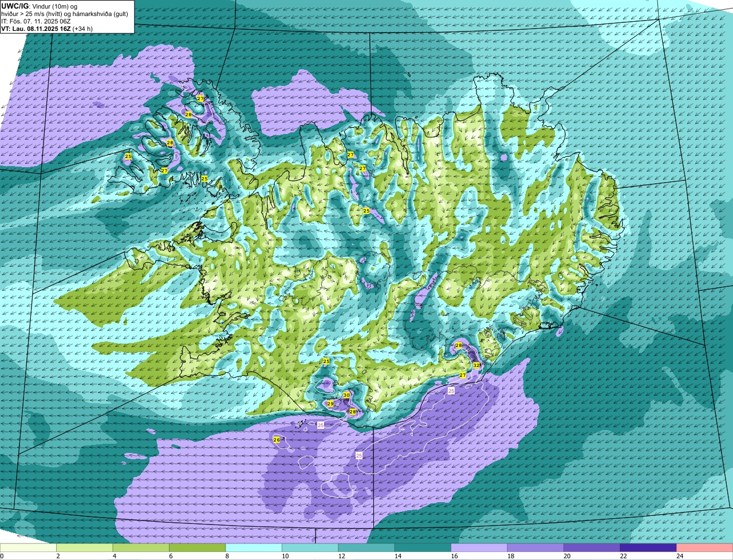Click the title line "UWC/IG: Vindur (10m) og"
This screenshot has height=560, width=733.
coord(40,5)
